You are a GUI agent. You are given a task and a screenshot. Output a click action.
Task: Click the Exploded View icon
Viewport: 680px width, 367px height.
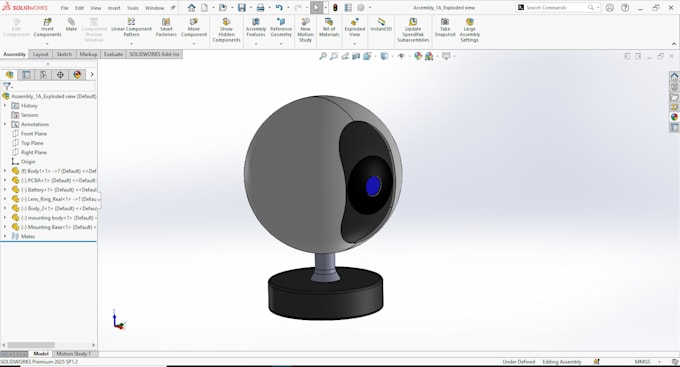pyautogui.click(x=354, y=28)
